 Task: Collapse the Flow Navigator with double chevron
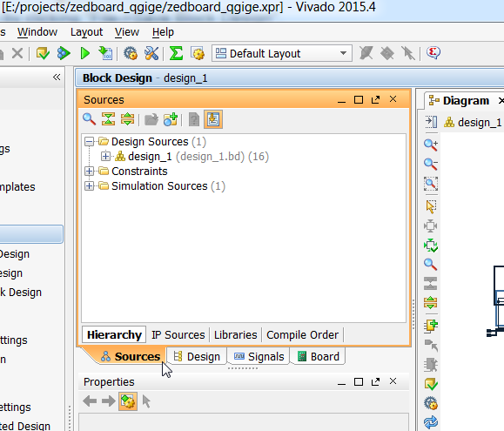[x=57, y=77]
